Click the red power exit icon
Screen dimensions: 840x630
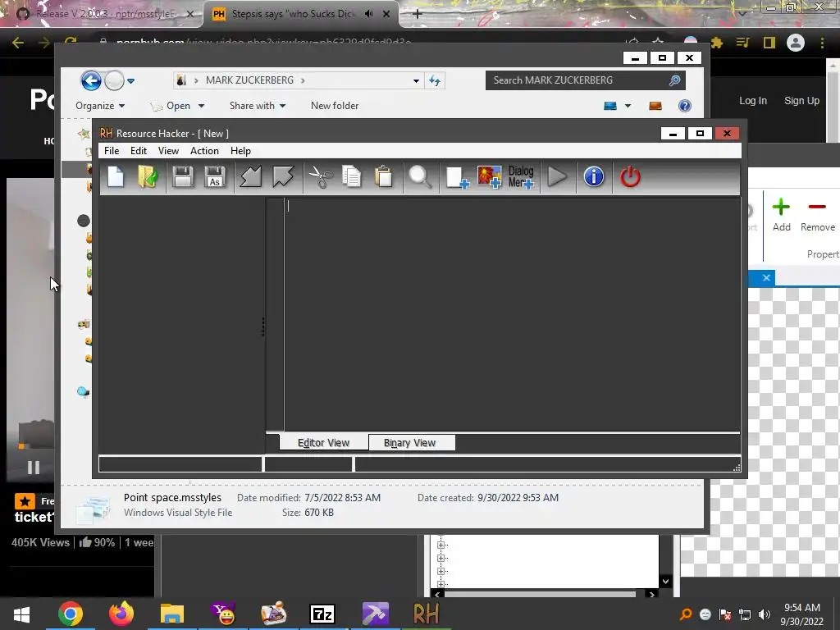pos(630,177)
